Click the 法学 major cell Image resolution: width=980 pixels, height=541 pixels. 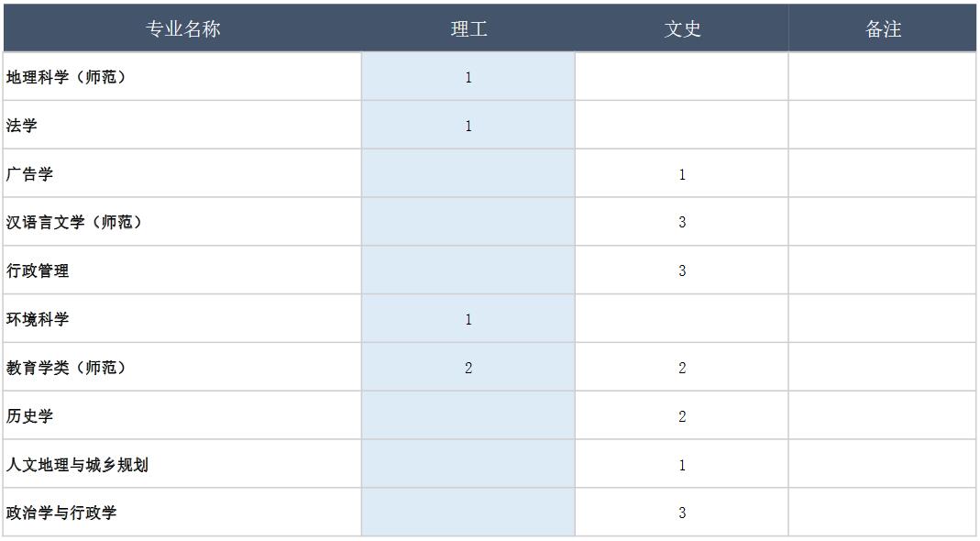click(x=182, y=125)
